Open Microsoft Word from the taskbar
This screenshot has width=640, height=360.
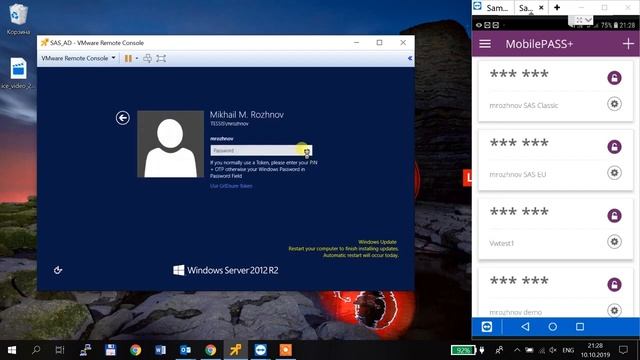click(160, 350)
